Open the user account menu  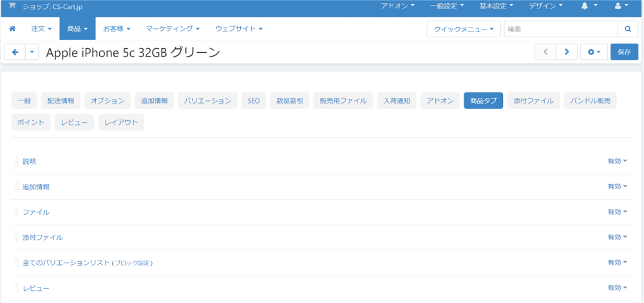click(621, 6)
